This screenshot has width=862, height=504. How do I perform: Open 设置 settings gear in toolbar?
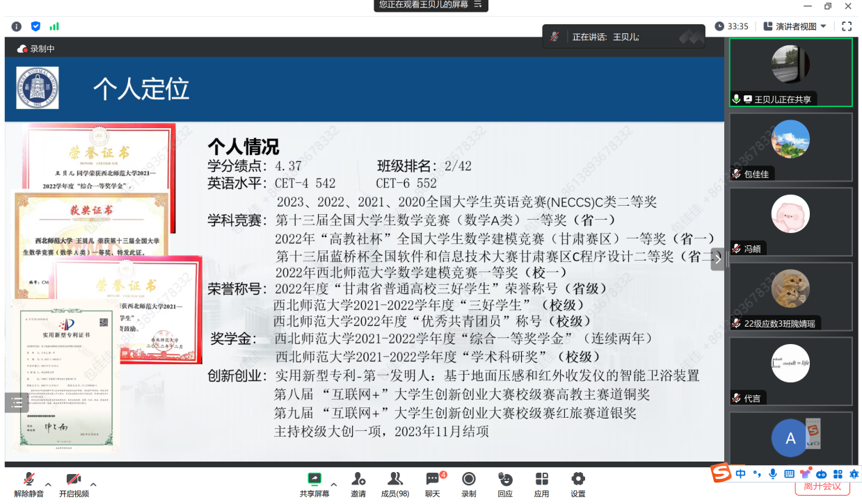tap(577, 484)
